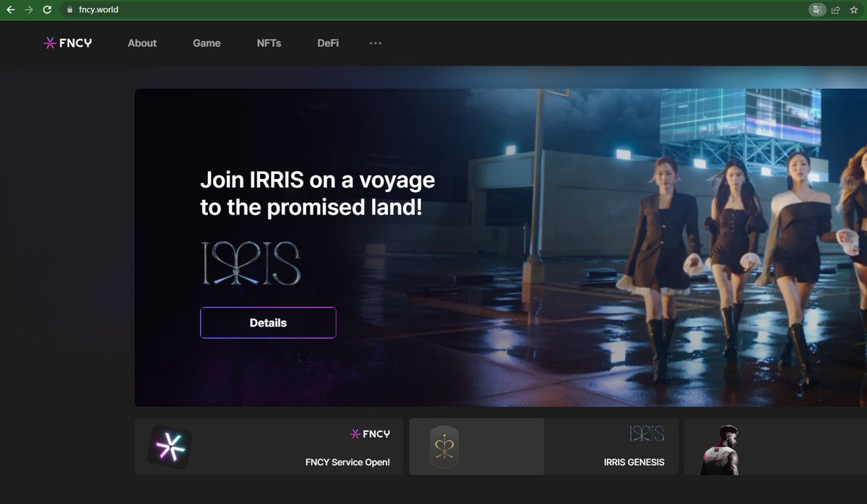Click the FNCY logo in the header

[x=68, y=43]
